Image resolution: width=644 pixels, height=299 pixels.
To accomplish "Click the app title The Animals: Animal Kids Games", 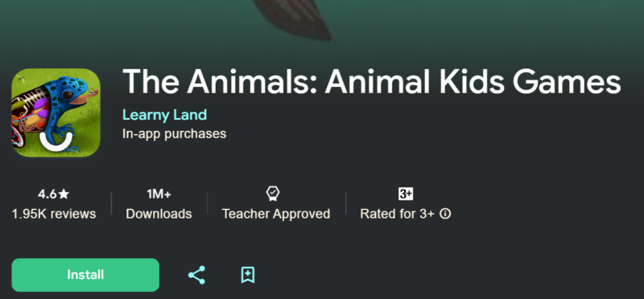I will [x=372, y=81].
